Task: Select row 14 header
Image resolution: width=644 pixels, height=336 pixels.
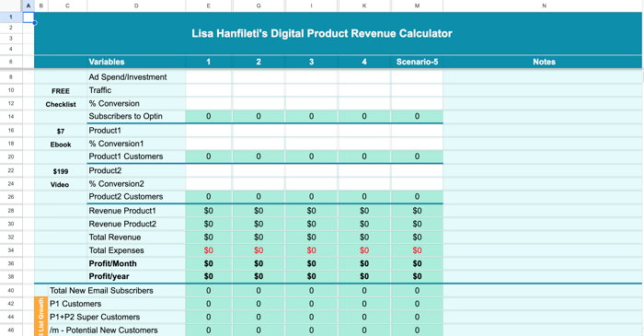Action: 11,117
